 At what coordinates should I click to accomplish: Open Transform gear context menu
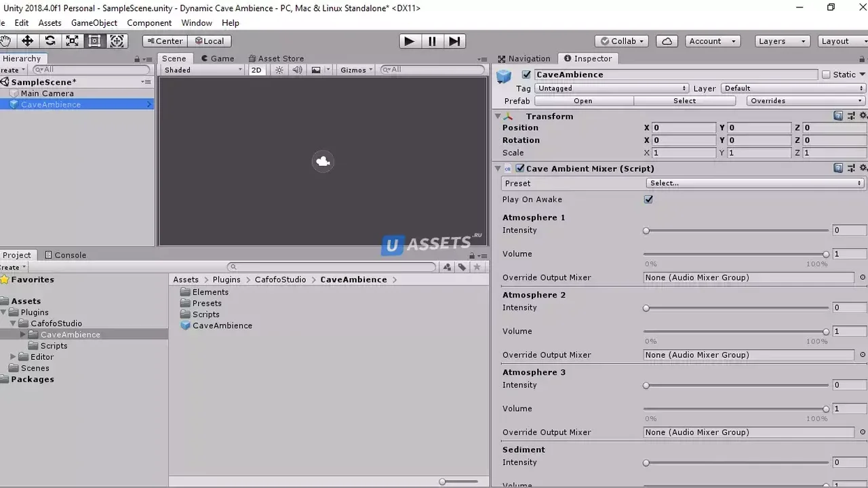click(x=863, y=116)
